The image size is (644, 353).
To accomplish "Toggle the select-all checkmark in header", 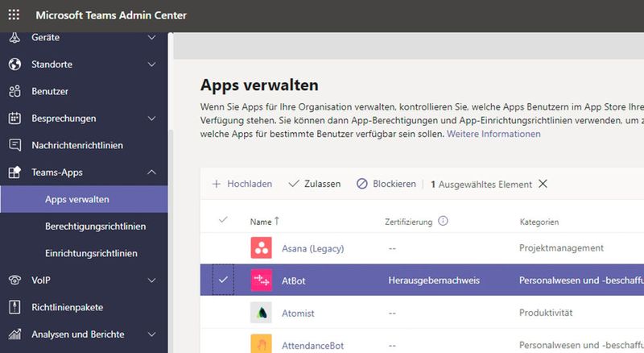I will (223, 220).
